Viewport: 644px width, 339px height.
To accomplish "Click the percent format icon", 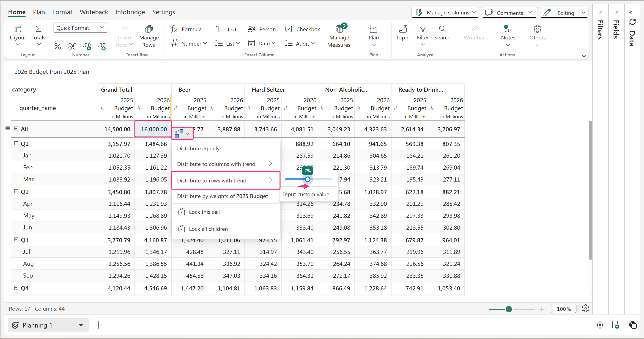I will [58, 46].
